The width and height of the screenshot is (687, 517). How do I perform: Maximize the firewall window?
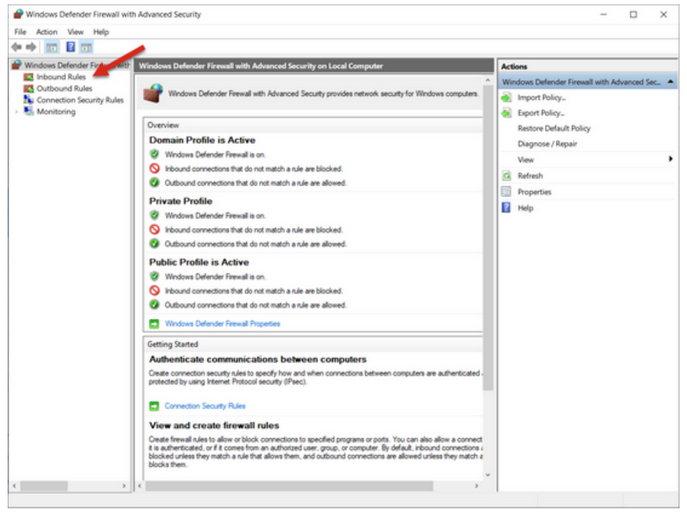pyautogui.click(x=633, y=14)
